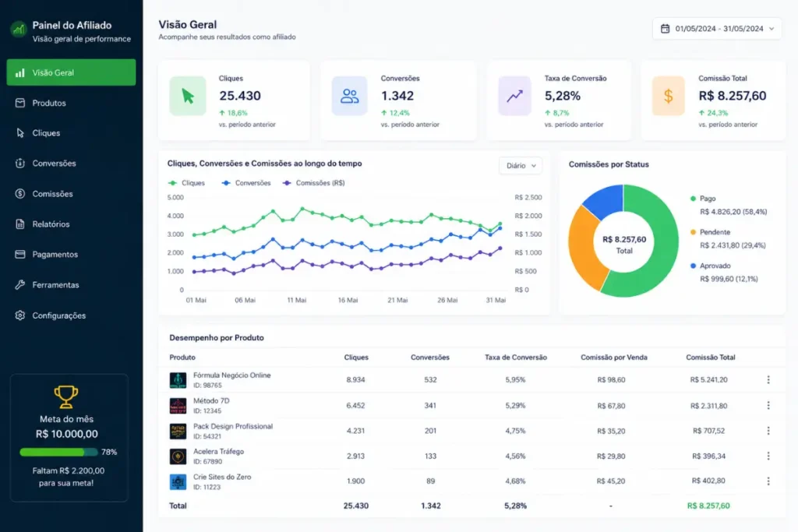Click the Acelera Tráfego product thumbnail
Image resolution: width=798 pixels, height=532 pixels.
tap(178, 456)
